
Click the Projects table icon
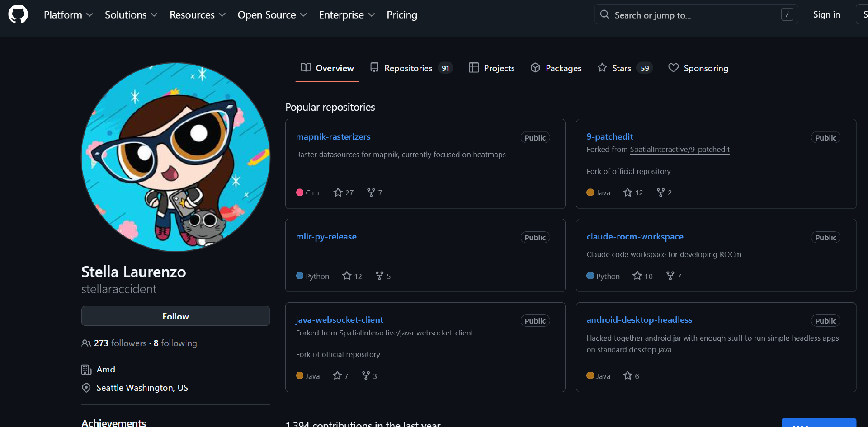[x=474, y=68]
